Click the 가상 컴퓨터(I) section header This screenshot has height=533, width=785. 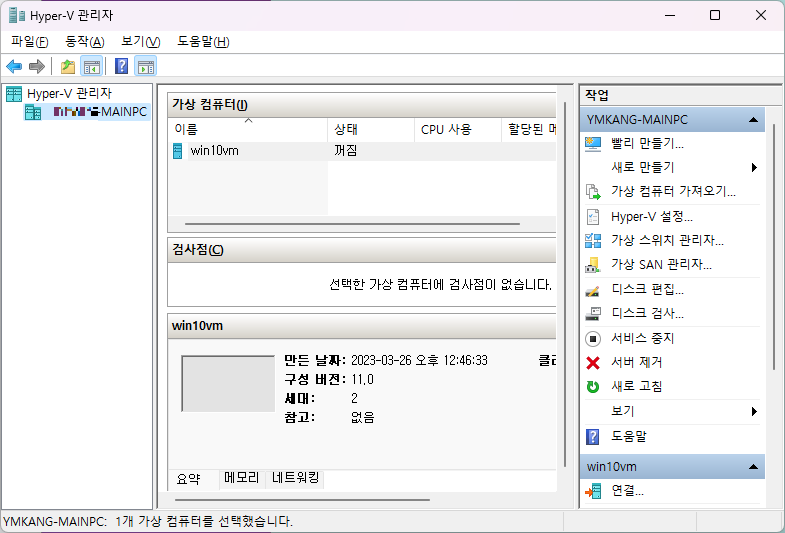(x=362, y=105)
